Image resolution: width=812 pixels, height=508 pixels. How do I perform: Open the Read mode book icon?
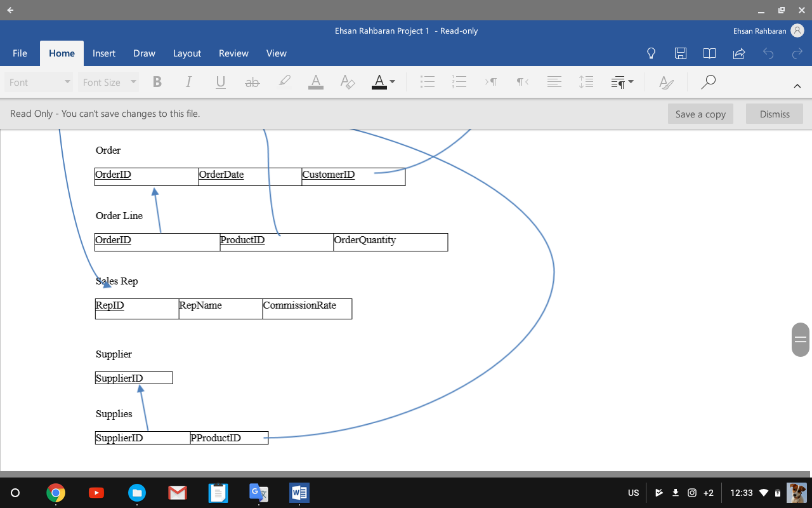[709, 53]
